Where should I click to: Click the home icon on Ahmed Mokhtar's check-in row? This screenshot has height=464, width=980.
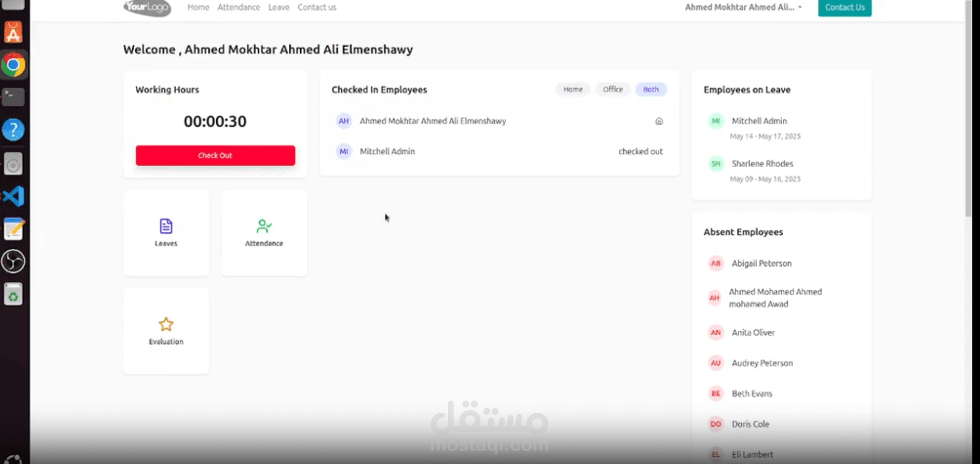[x=659, y=121]
